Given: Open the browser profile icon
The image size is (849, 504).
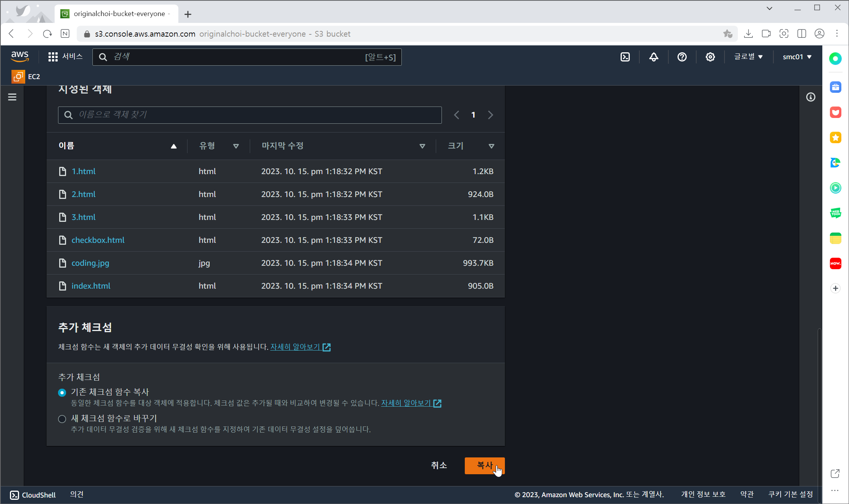Looking at the screenshot, I should pyautogui.click(x=820, y=34).
